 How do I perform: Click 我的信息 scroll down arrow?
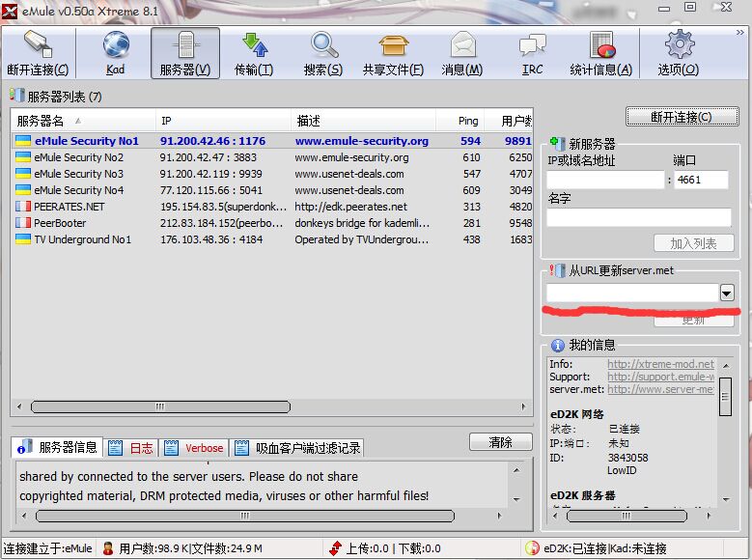click(x=726, y=499)
